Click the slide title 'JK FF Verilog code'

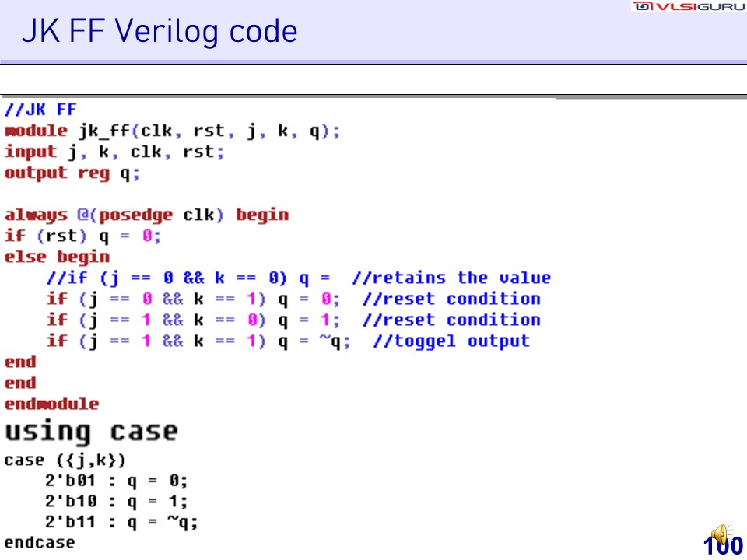(x=160, y=32)
